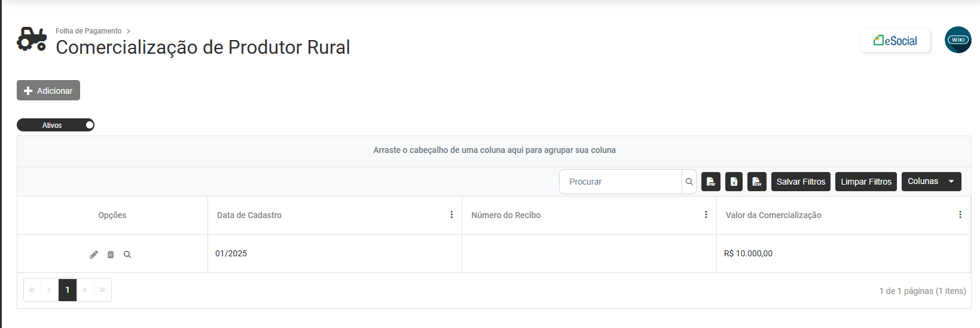This screenshot has width=980, height=328.
Task: Click the Adicionar button
Action: [x=48, y=90]
